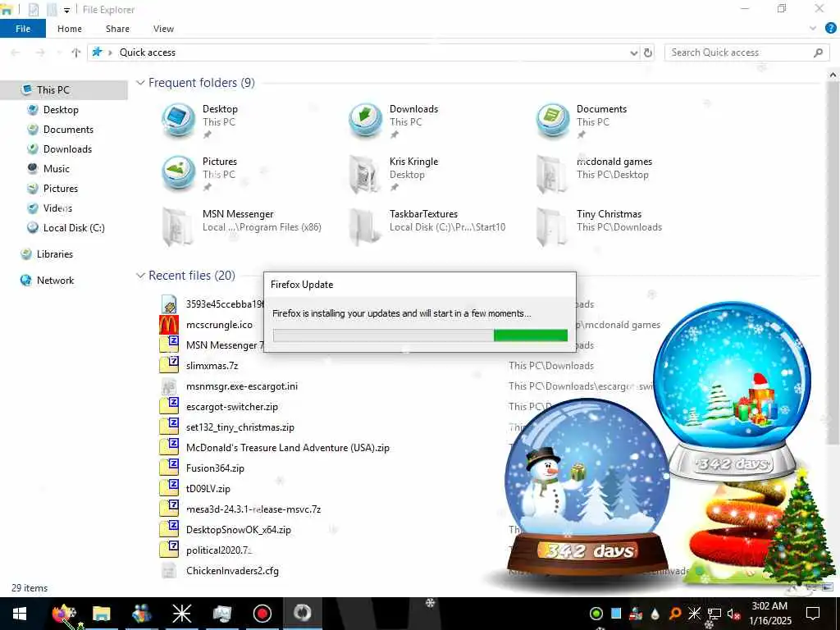Open the Share ribbon tab
Image resolution: width=840 pixels, height=630 pixels.
pos(117,29)
